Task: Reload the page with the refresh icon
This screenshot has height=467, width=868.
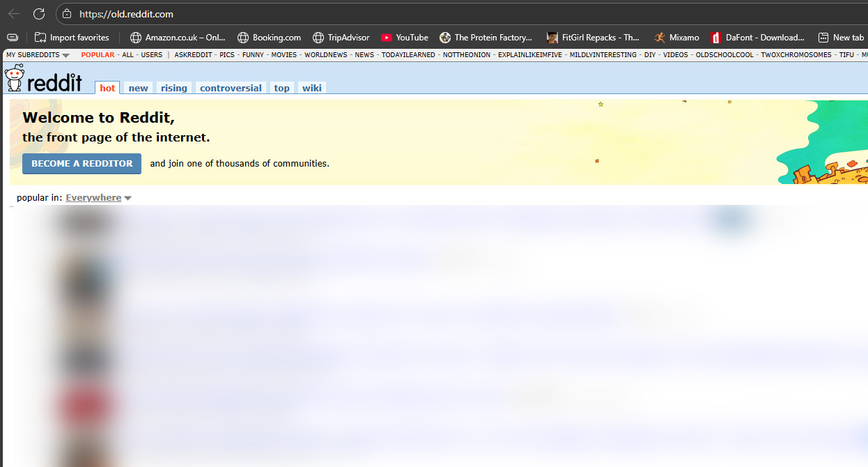Action: (x=39, y=14)
